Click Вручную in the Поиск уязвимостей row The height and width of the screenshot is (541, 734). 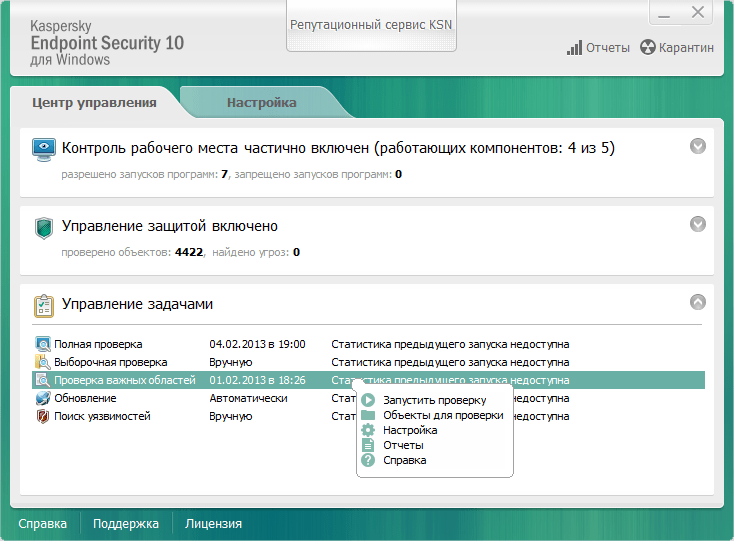click(231, 416)
